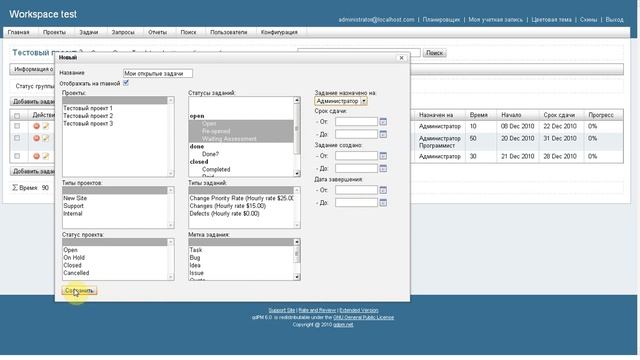Viewport: 640px width, 360px height.
Task: Click 'Extended Version' footer link
Action: [359, 310]
